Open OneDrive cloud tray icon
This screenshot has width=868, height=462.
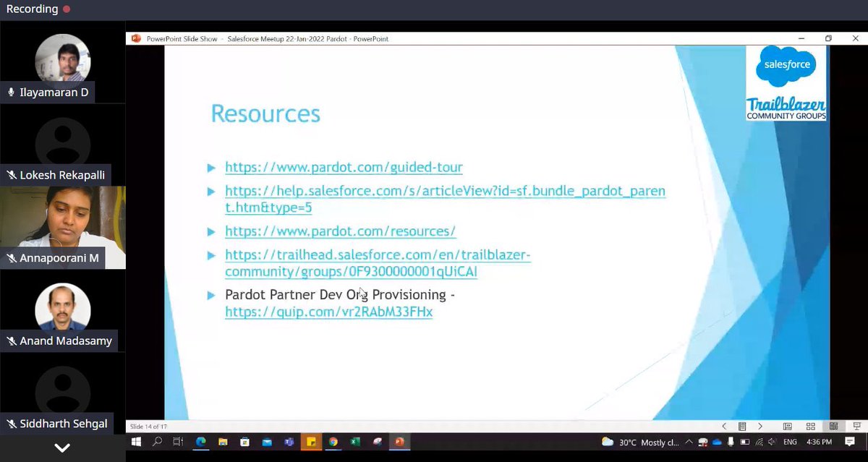717,442
